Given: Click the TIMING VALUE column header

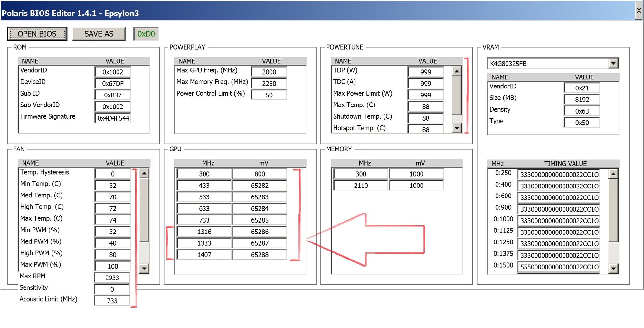Looking at the screenshot, I should click(x=565, y=164).
